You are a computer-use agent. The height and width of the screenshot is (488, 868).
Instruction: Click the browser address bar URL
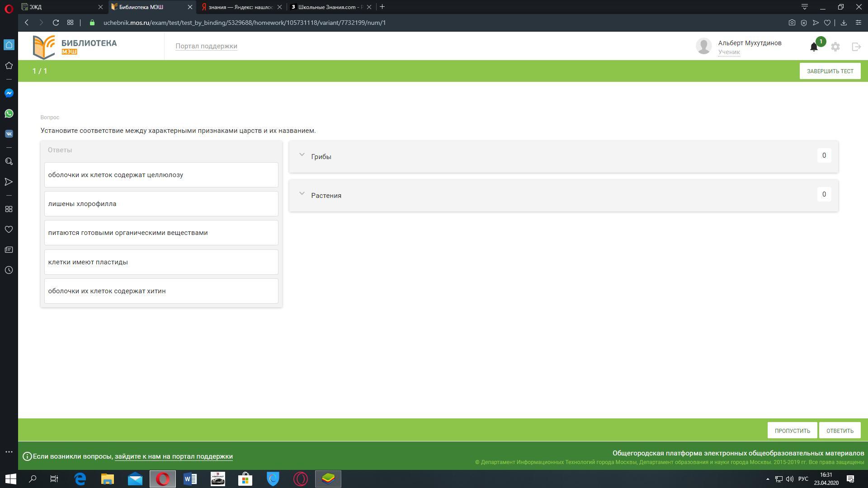click(244, 23)
